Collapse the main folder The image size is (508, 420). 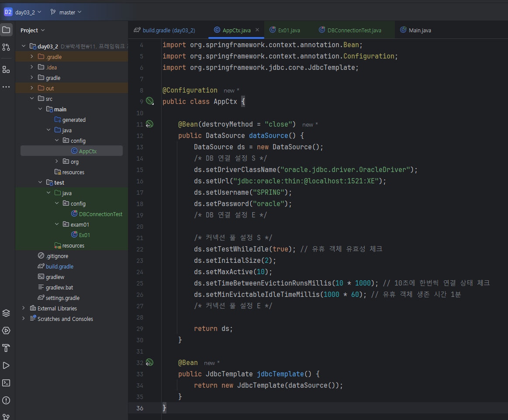(x=40, y=109)
